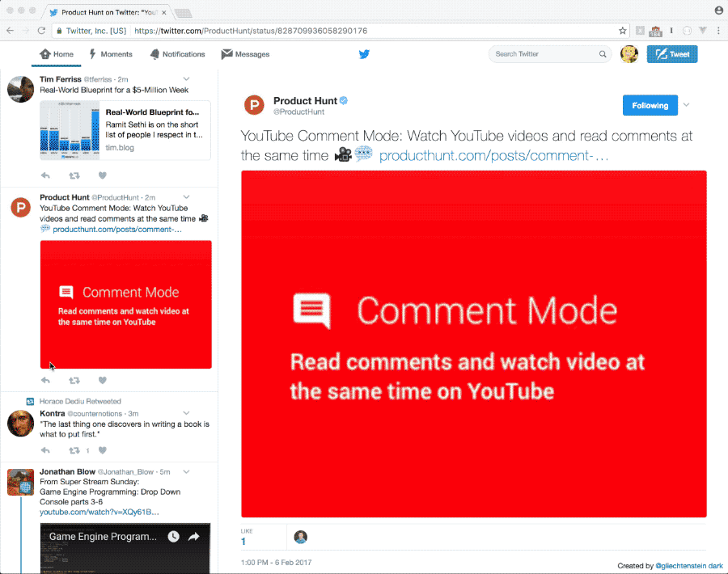
Task: Click the watch later clock icon on the video
Action: (x=174, y=537)
